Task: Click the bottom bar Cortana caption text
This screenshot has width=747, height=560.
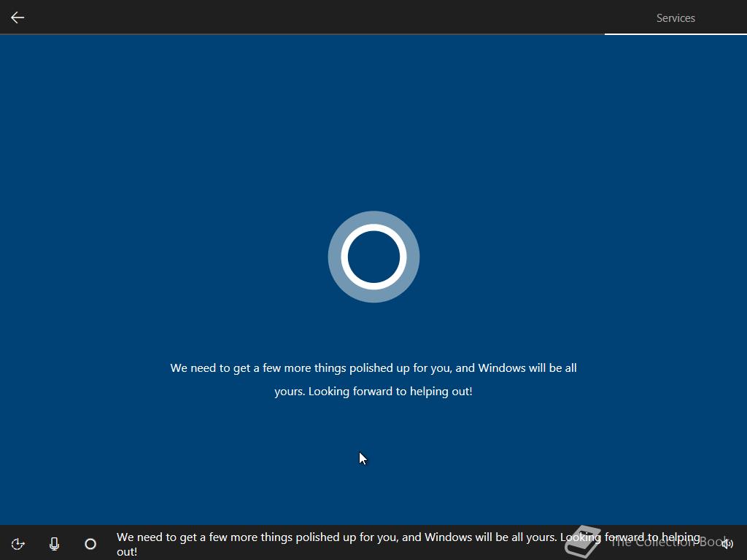Action: 409,544
